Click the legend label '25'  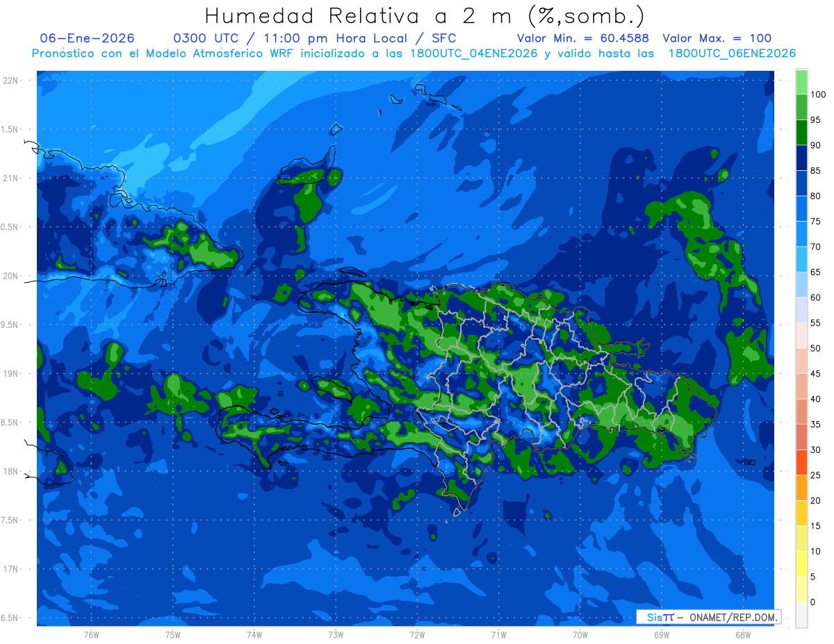point(815,475)
